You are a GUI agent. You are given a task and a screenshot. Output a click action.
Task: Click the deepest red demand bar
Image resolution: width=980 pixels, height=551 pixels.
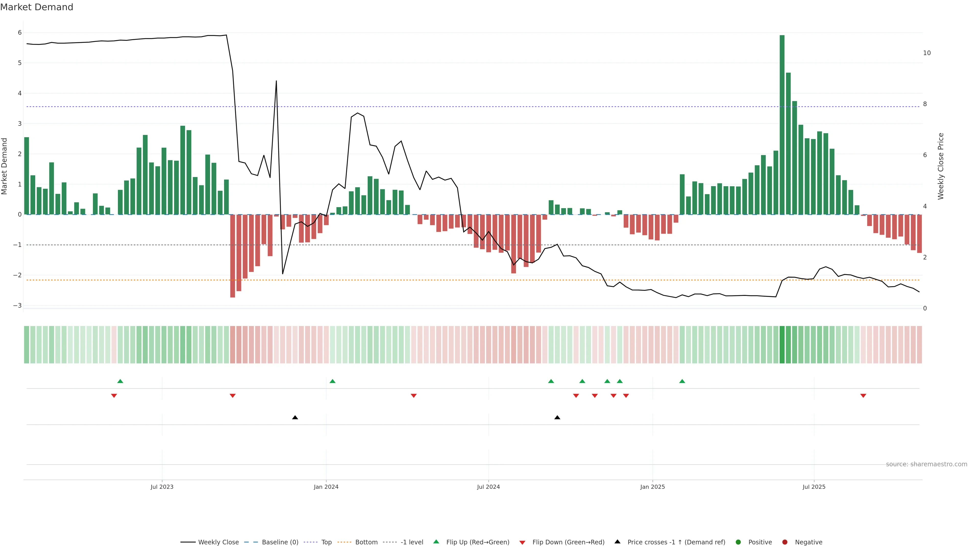(232, 256)
